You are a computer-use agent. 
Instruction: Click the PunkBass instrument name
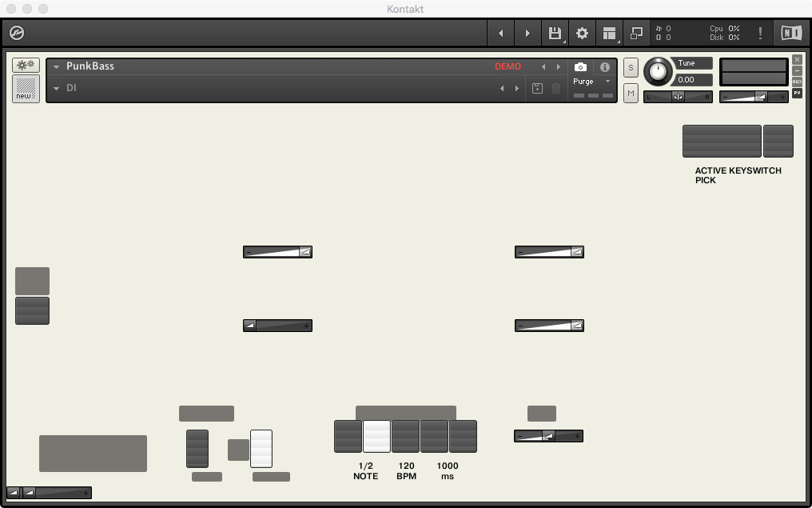90,66
